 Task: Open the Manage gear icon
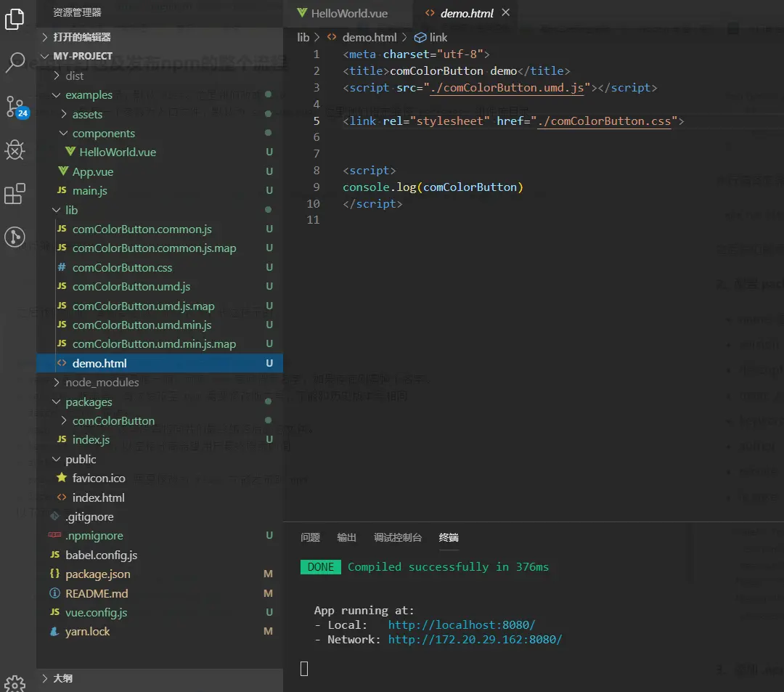pos(15,683)
